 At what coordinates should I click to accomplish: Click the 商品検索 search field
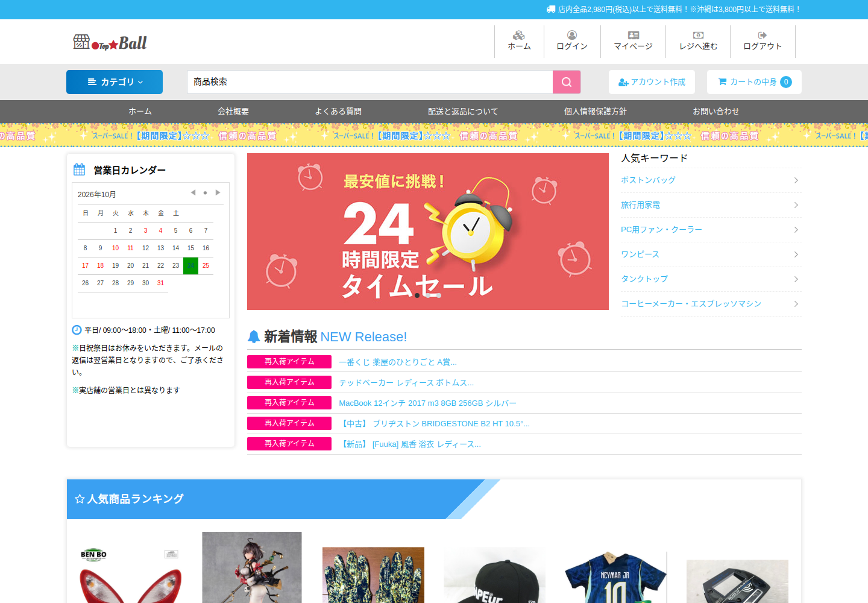[370, 82]
